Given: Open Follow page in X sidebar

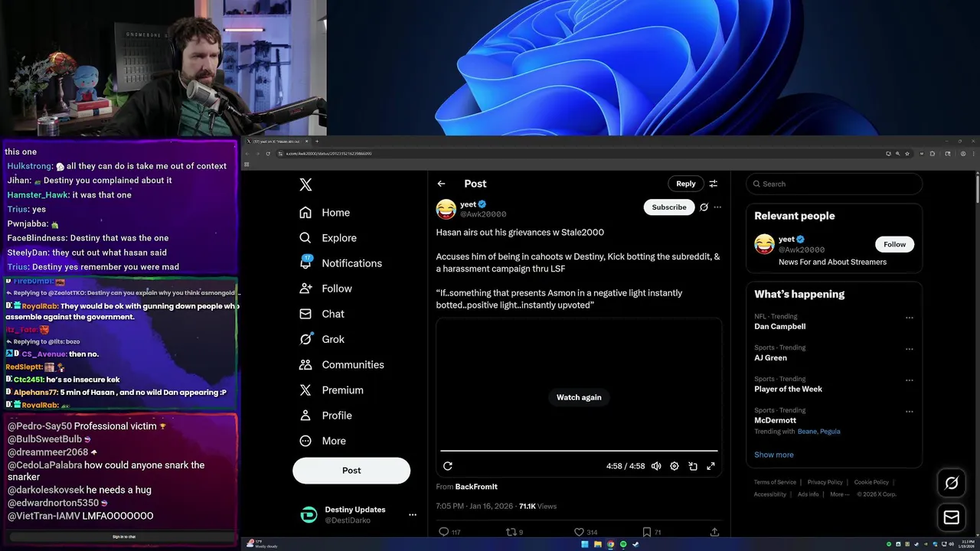Looking at the screenshot, I should pos(325,289).
